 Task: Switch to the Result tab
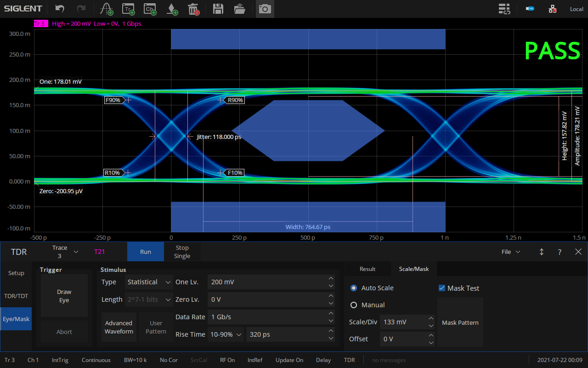(x=367, y=269)
